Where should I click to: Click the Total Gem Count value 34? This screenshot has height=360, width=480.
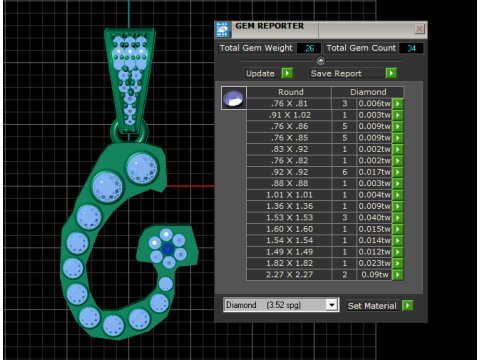click(411, 48)
